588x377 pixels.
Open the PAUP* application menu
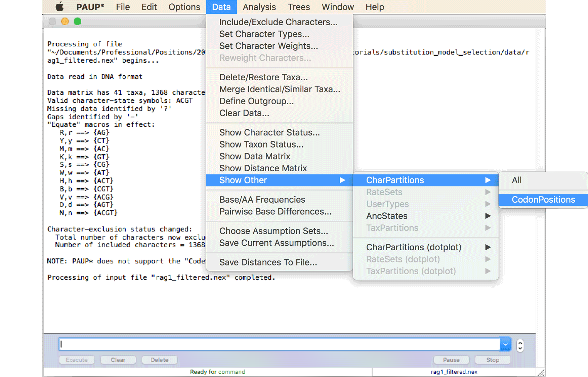click(90, 7)
